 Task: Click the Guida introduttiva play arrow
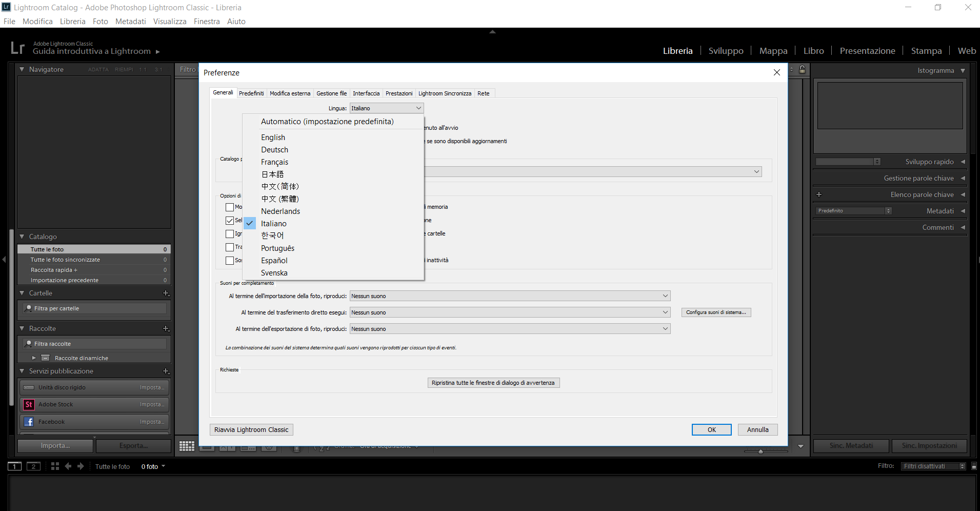158,52
